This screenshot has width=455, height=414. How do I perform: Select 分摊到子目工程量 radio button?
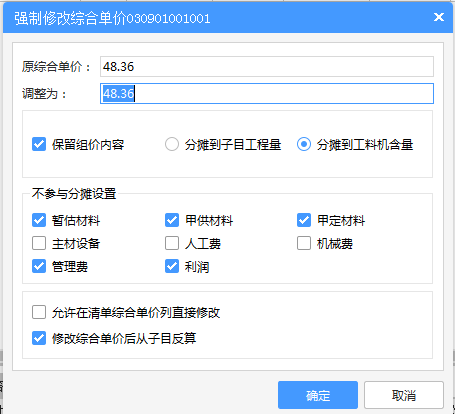click(172, 144)
